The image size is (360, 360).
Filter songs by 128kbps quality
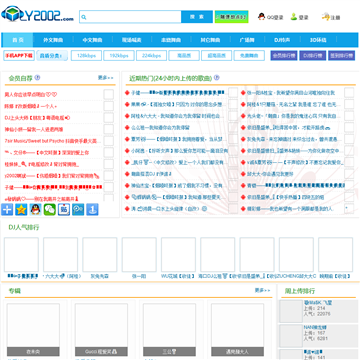click(x=86, y=56)
